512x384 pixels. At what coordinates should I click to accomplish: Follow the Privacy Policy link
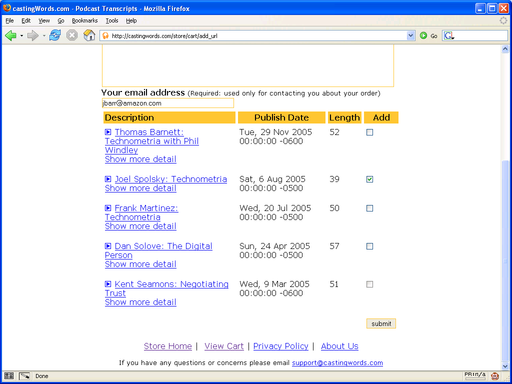click(281, 346)
